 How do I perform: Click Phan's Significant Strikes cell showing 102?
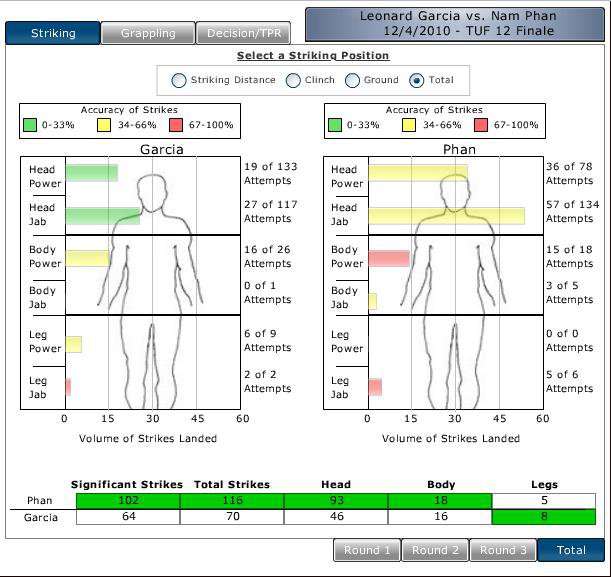point(127,500)
